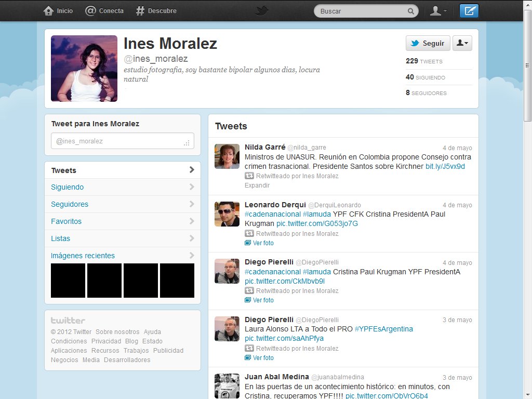Viewport: 532px width, 399px height.
Task: Click the magnifier search icon
Action: click(410, 11)
